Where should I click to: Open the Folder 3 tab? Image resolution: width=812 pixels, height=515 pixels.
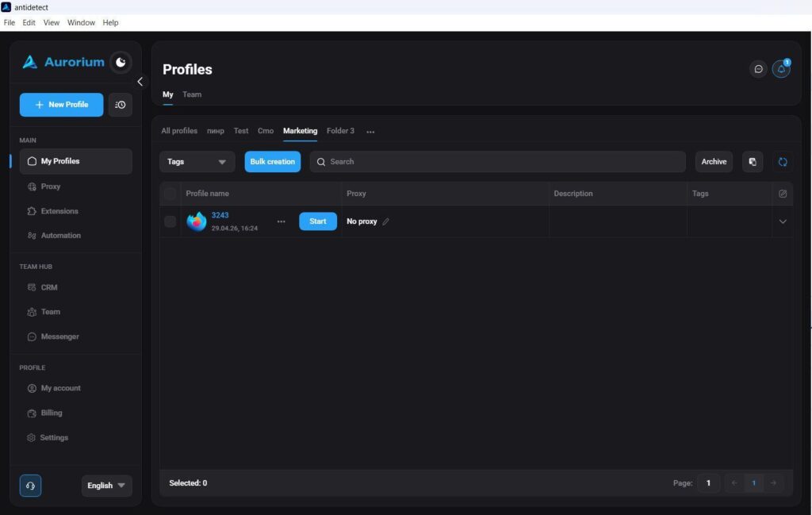click(x=340, y=131)
